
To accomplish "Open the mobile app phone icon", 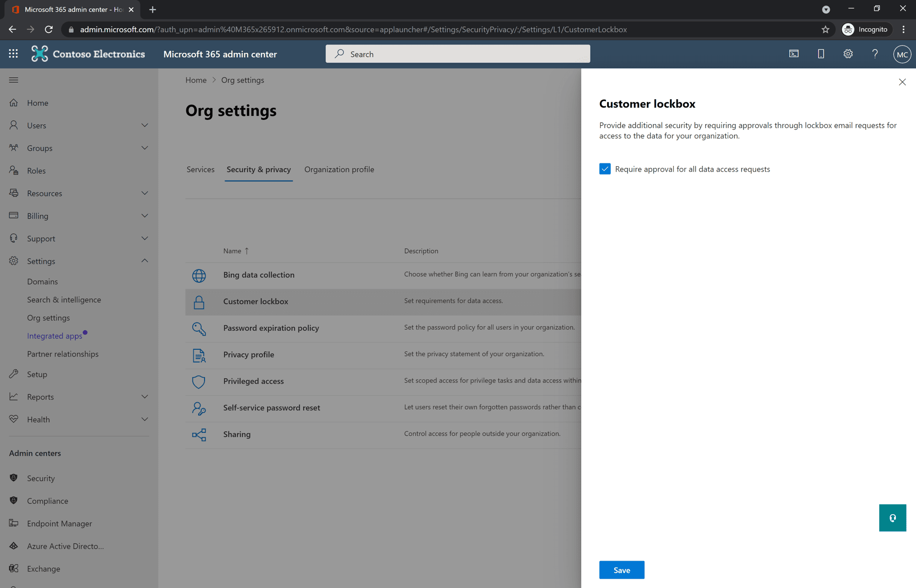I will [x=821, y=54].
